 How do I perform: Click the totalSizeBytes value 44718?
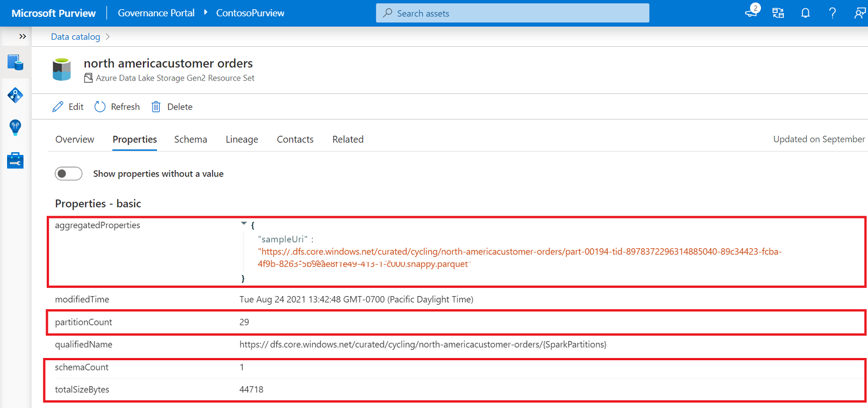tap(251, 390)
